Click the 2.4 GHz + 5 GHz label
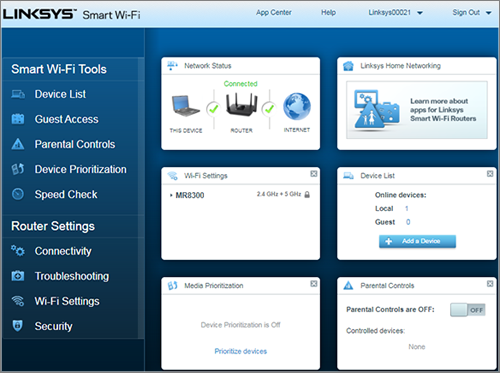 coord(279,194)
